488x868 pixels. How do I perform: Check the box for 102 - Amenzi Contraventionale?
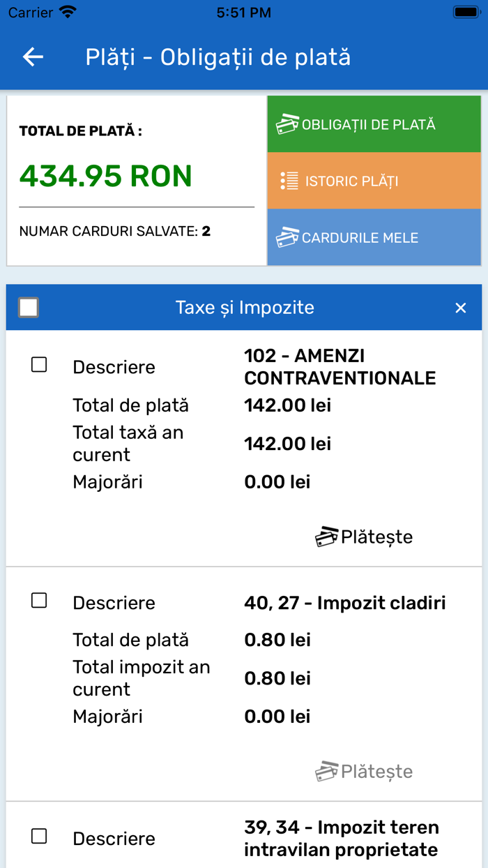[x=40, y=364]
